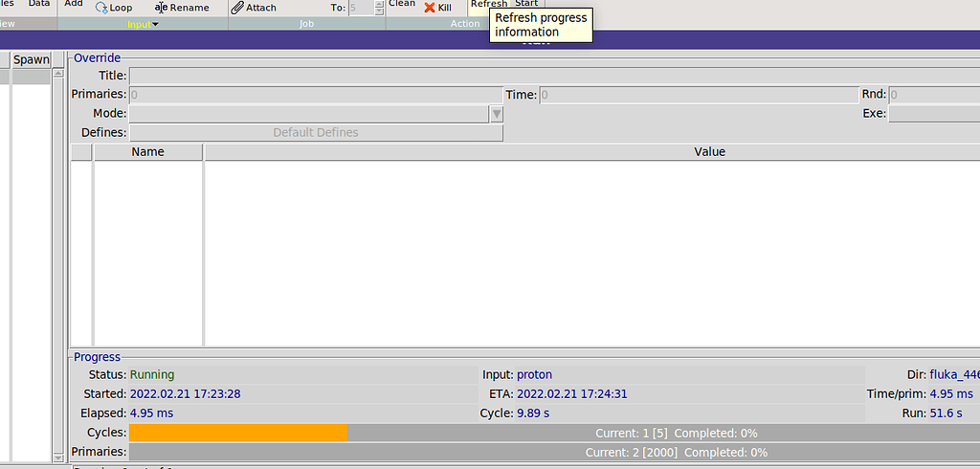Click the Rename tool icon

(x=161, y=8)
